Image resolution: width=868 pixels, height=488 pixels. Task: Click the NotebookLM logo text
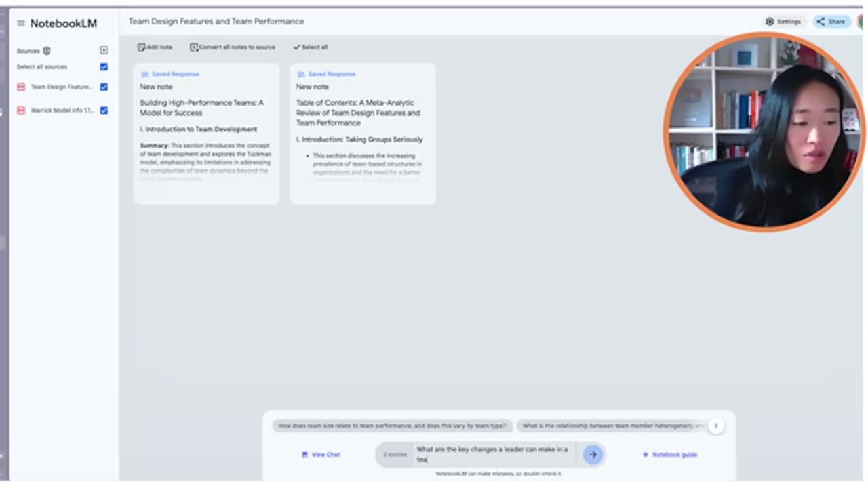click(x=64, y=23)
